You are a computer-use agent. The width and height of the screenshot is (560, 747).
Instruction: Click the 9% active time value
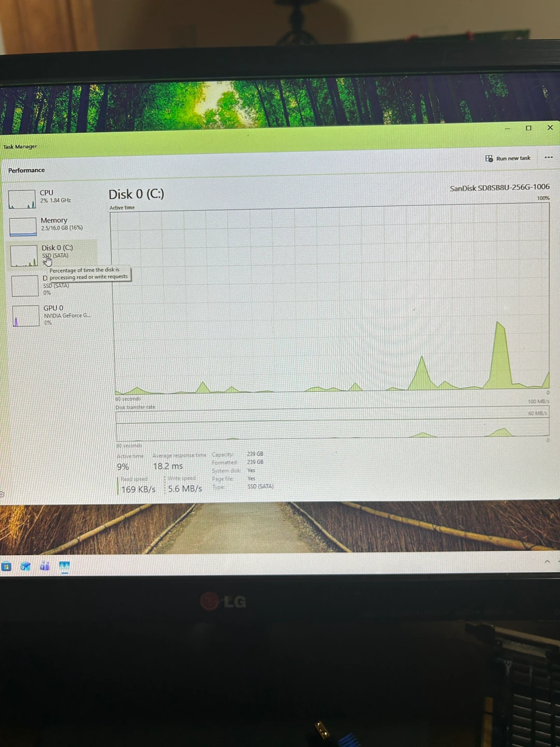(x=123, y=467)
